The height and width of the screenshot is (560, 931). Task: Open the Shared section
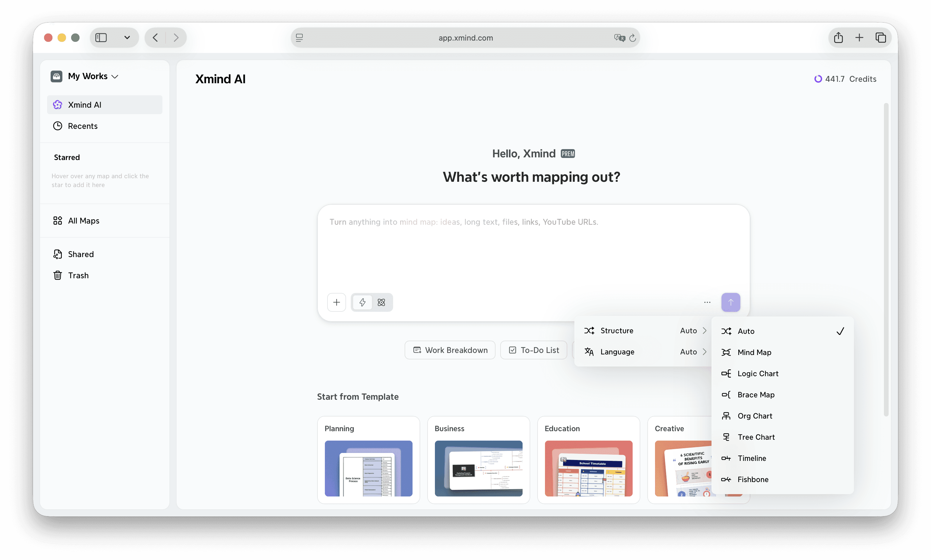pos(104,254)
